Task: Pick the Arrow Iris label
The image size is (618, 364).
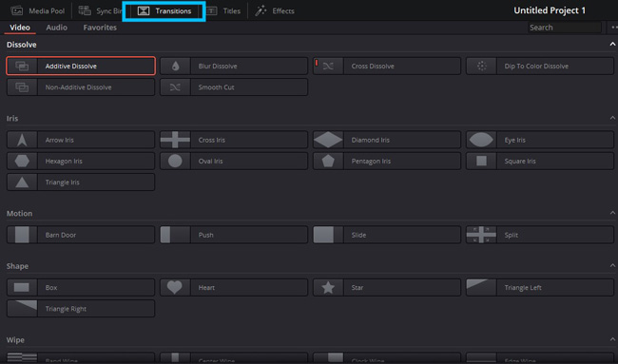Action: tap(60, 140)
